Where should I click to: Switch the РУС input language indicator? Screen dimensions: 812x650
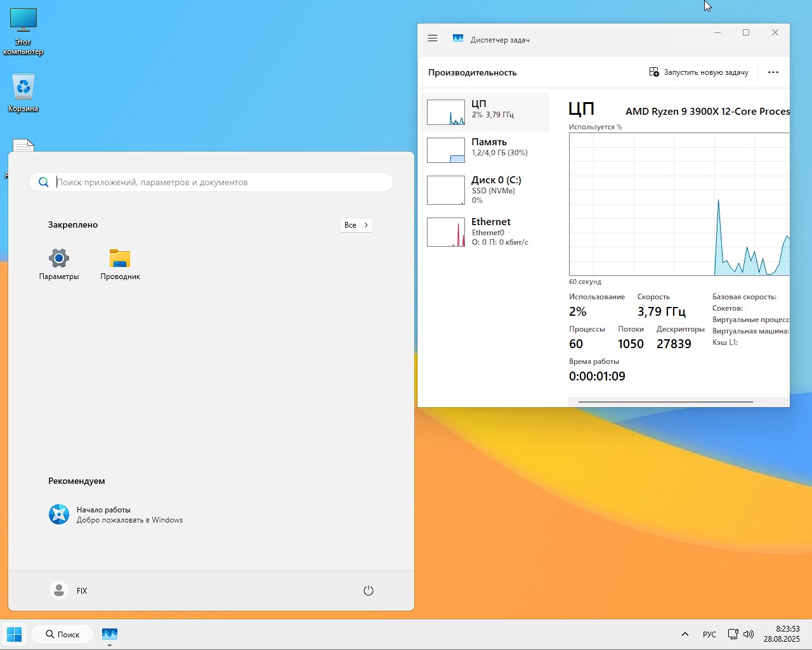pyautogui.click(x=709, y=634)
